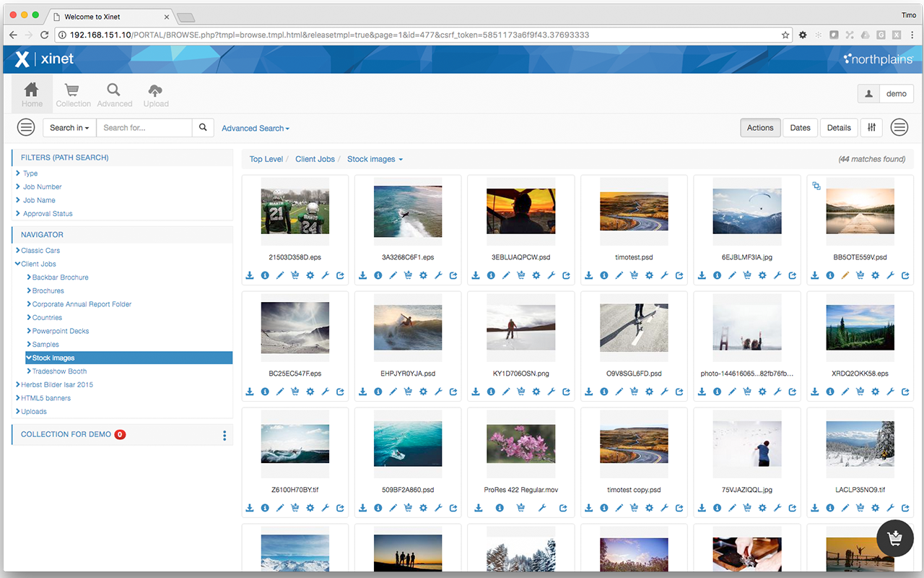Image resolution: width=924 pixels, height=578 pixels.
Task: Open the Search in dropdown
Action: [x=69, y=128]
